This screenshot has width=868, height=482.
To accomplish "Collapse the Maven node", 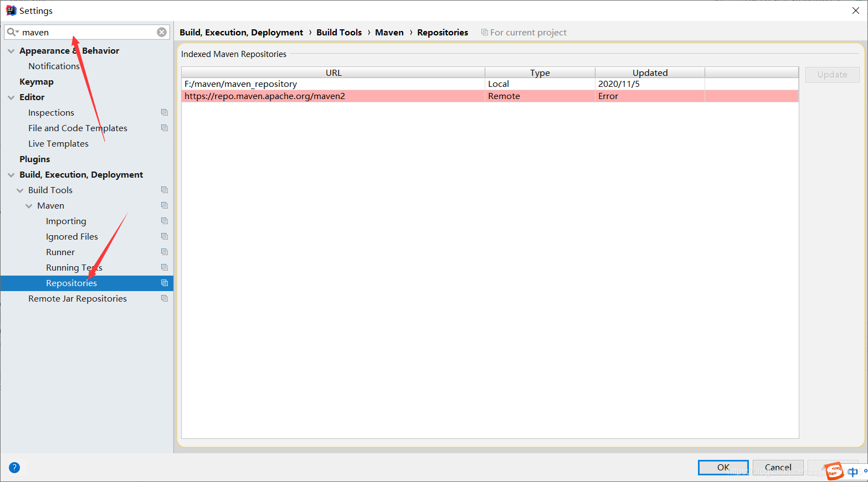I will pyautogui.click(x=29, y=206).
